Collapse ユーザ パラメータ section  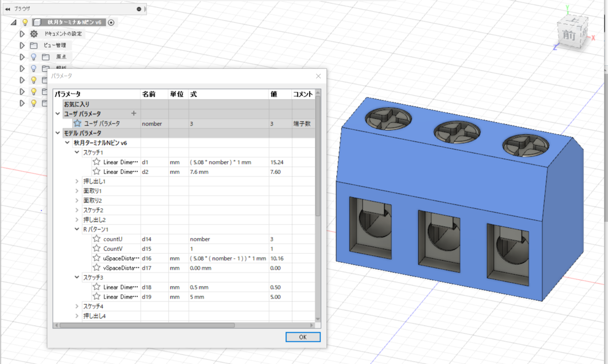58,113
